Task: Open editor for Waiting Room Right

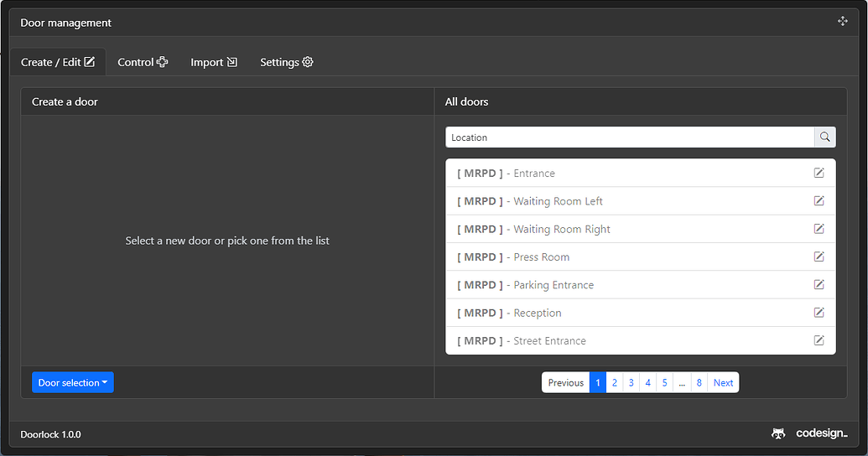Action: click(x=819, y=229)
